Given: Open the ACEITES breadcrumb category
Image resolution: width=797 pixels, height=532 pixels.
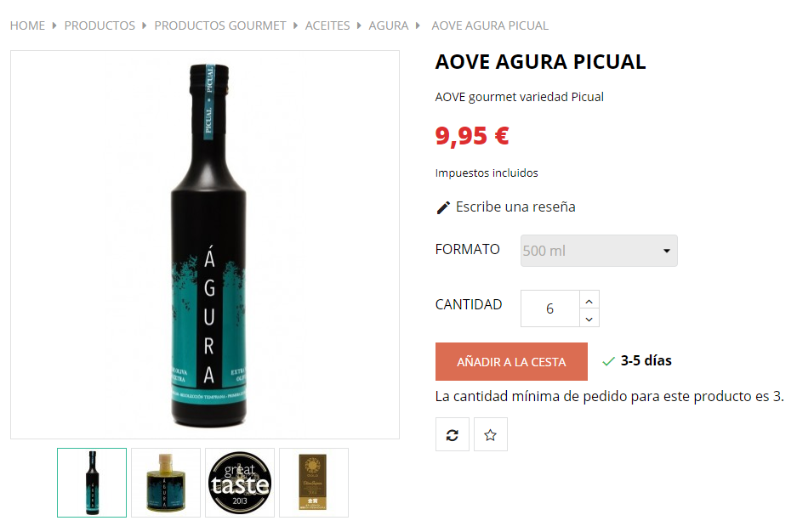Looking at the screenshot, I should coord(327,25).
